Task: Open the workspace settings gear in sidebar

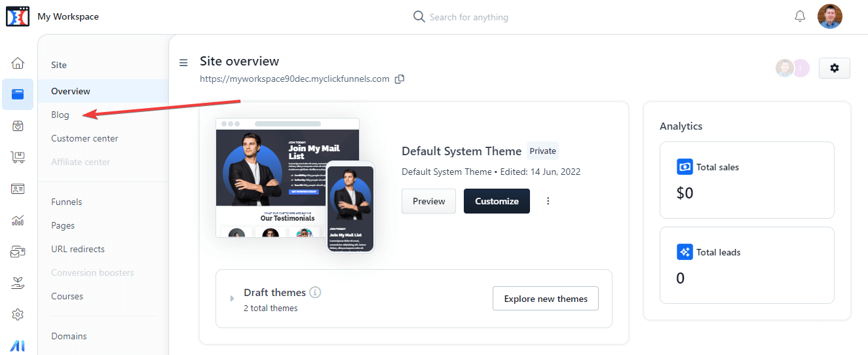Action: [18, 314]
